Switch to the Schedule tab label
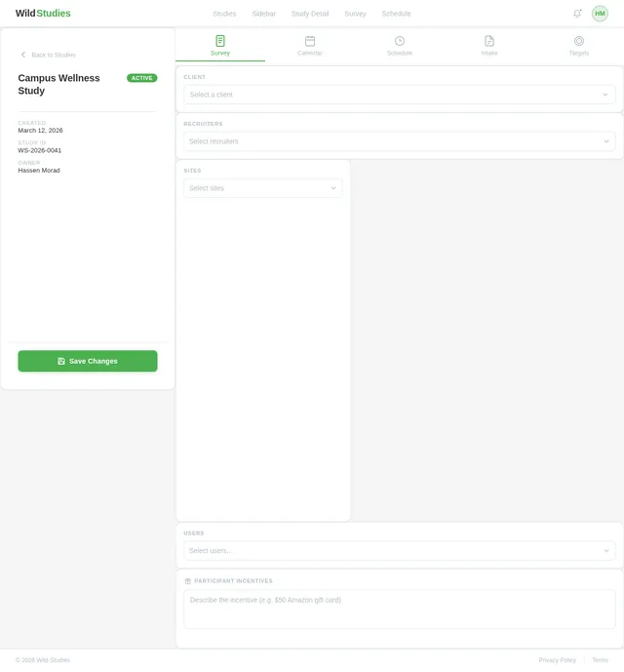Image resolution: width=624 pixels, height=672 pixels. click(400, 53)
